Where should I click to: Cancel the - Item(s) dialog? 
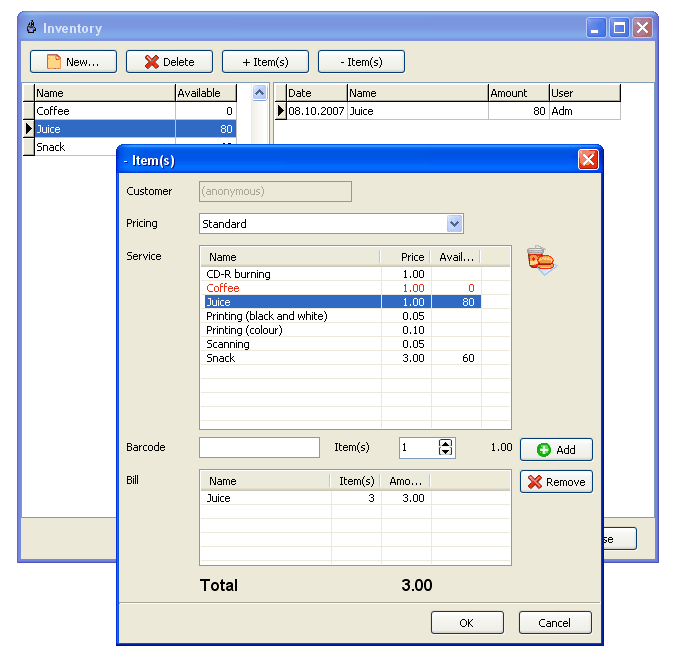(x=554, y=623)
